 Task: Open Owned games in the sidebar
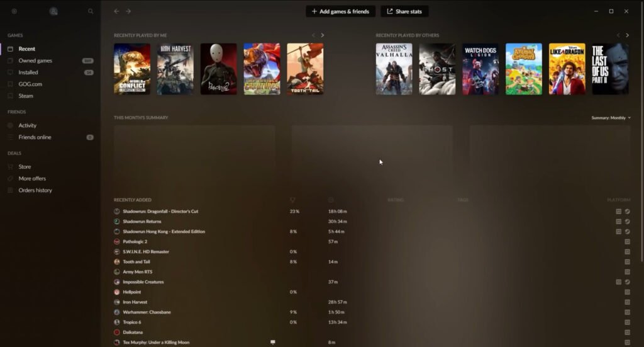coord(35,60)
